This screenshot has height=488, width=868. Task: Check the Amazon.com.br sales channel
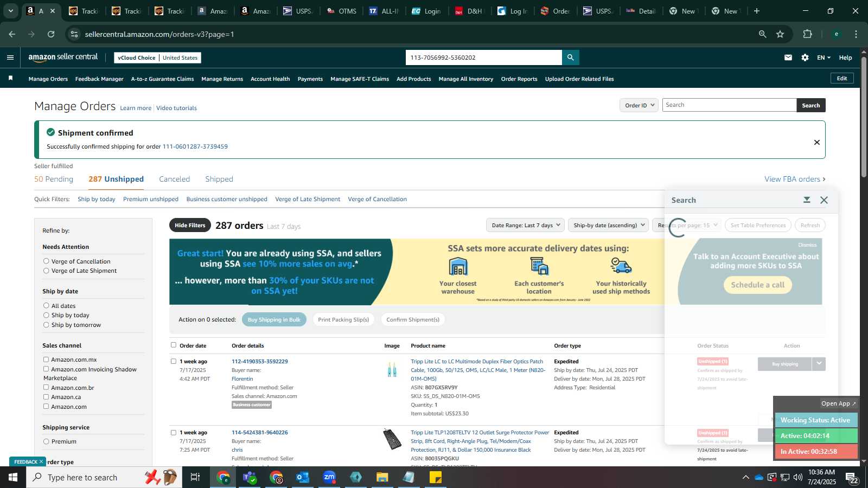[x=46, y=388]
